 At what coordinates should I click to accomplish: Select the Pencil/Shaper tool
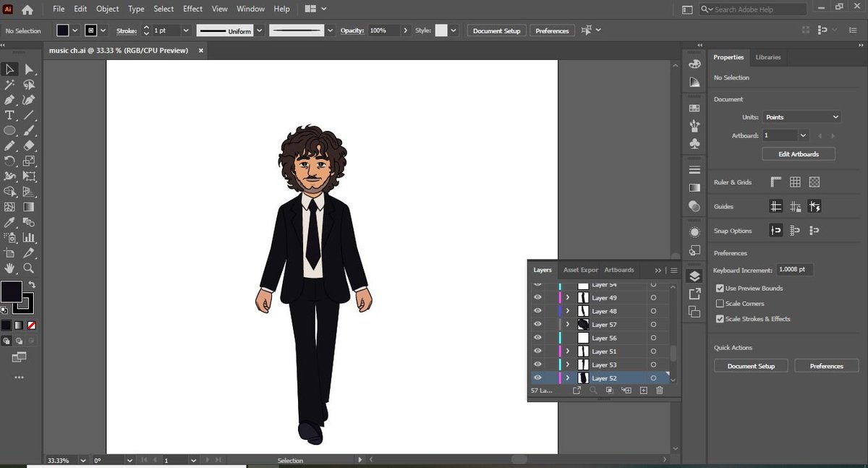(x=10, y=146)
